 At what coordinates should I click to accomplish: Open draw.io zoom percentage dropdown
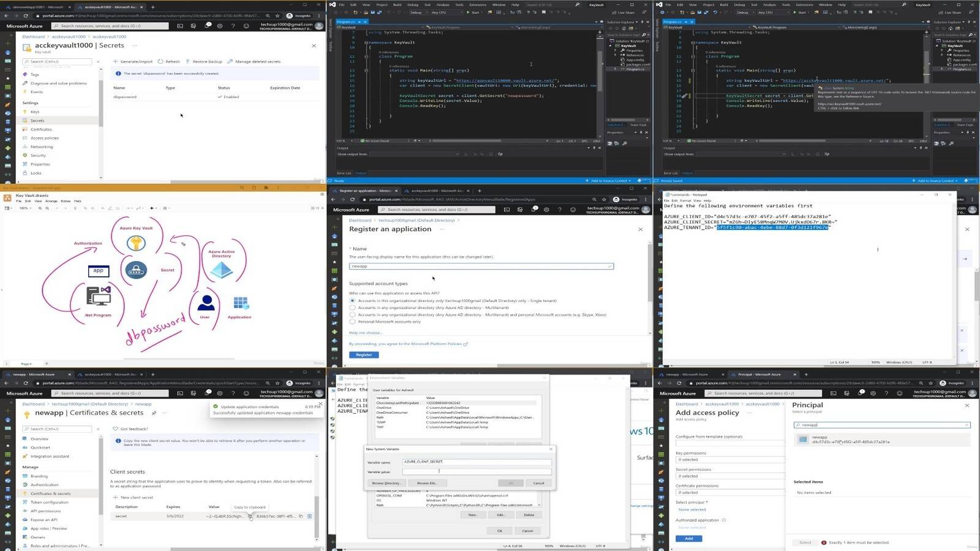(x=25, y=208)
